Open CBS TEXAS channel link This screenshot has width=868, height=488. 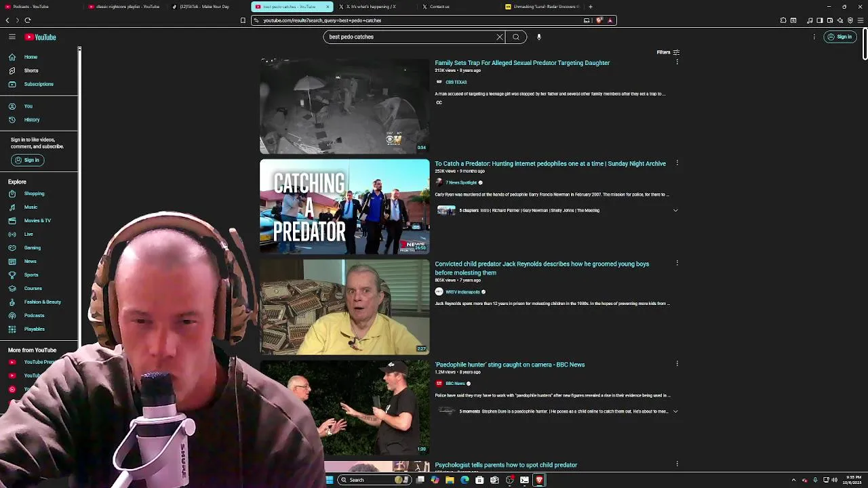[456, 82]
